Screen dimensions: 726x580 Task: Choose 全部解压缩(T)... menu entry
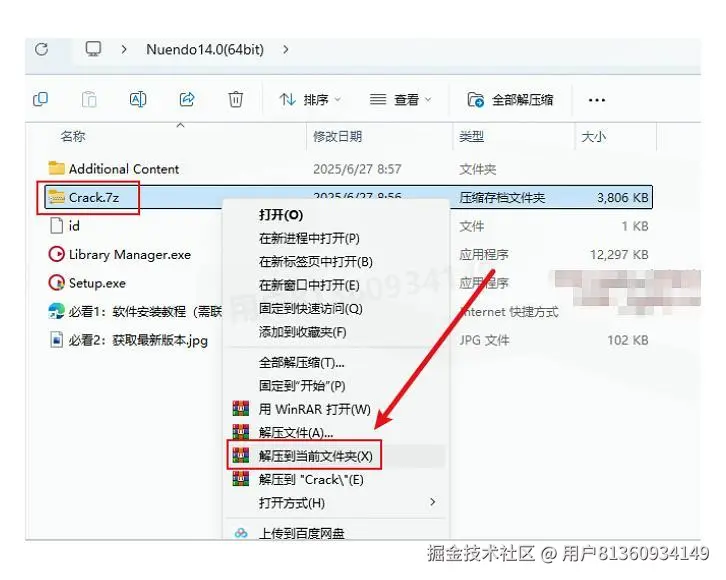301,362
